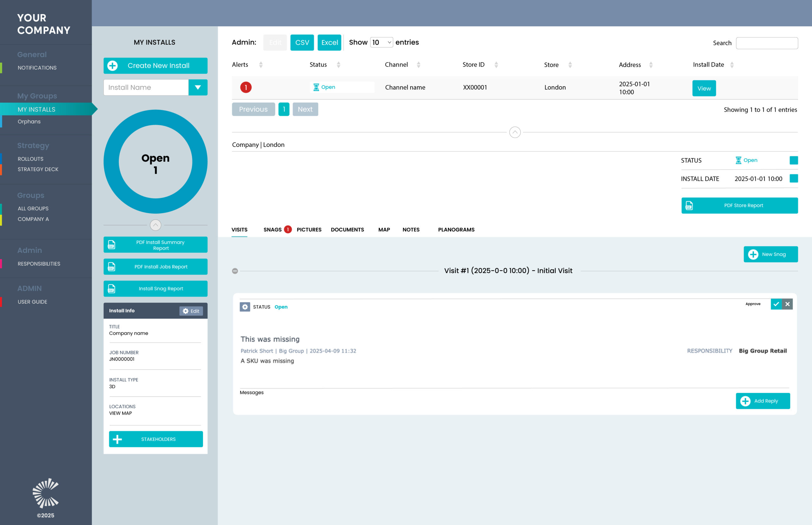Switch to the PLANOGRAMS tab
The height and width of the screenshot is (525, 812).
(x=456, y=230)
